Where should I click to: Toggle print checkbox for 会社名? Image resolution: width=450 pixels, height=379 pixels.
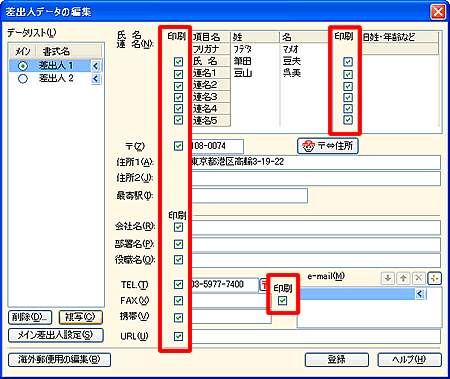tap(178, 227)
